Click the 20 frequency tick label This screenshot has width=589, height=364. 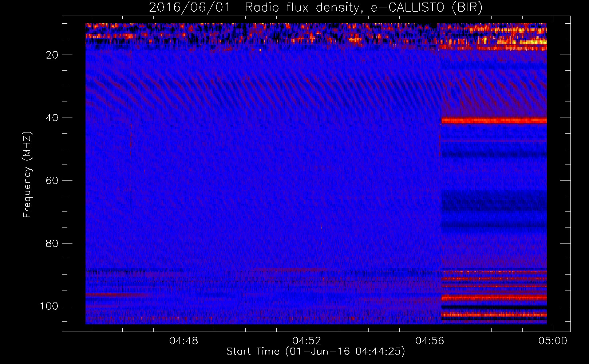[52, 55]
